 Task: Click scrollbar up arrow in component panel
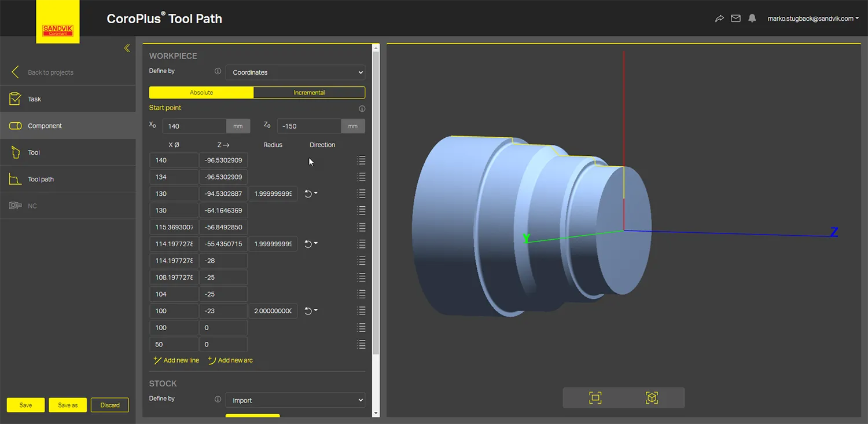[x=376, y=47]
